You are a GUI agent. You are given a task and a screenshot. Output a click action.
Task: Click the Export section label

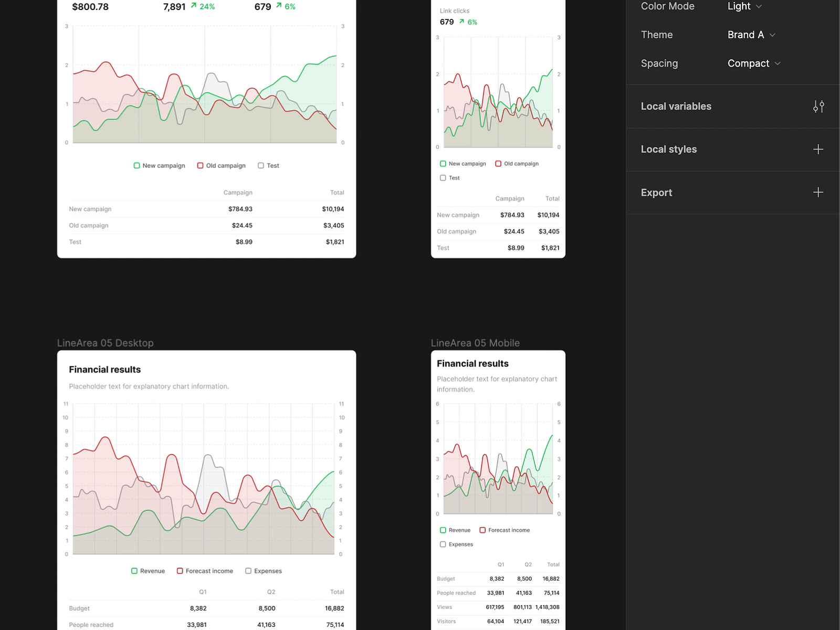656,192
